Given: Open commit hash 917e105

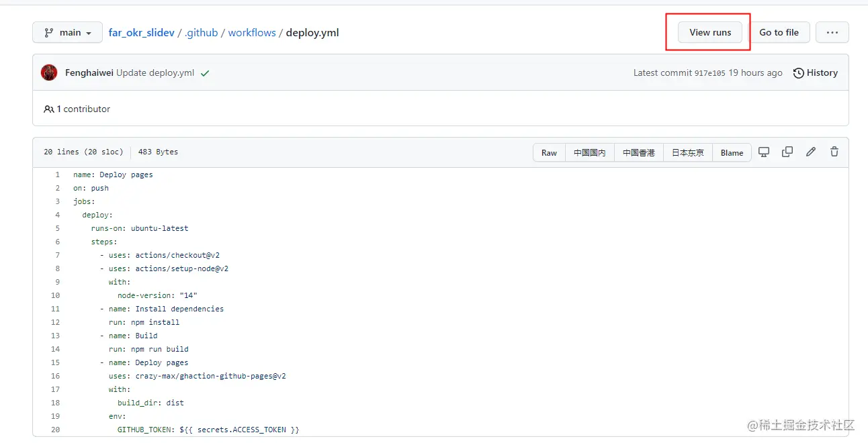Looking at the screenshot, I should click(x=710, y=73).
